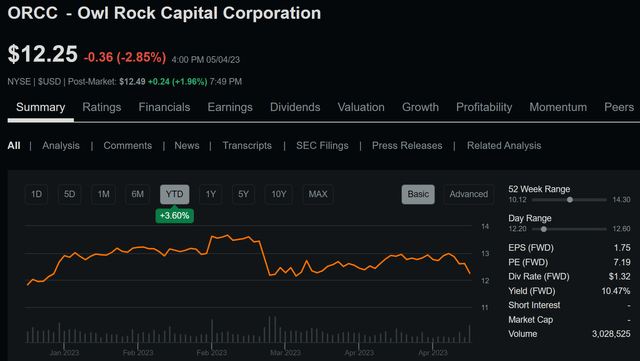Click the Mar 2023 axis label
The height and width of the screenshot is (361, 640).
coord(285,353)
